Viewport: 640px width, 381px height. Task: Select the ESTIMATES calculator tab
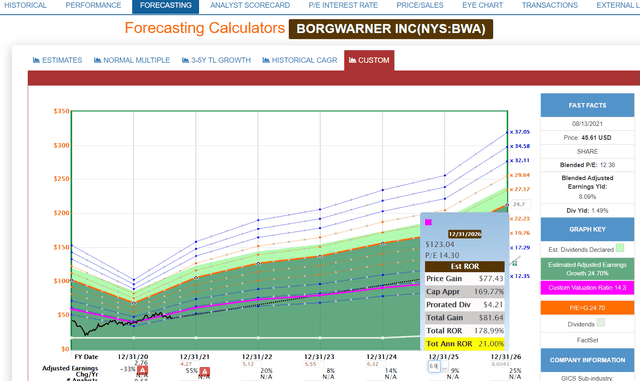pos(58,60)
